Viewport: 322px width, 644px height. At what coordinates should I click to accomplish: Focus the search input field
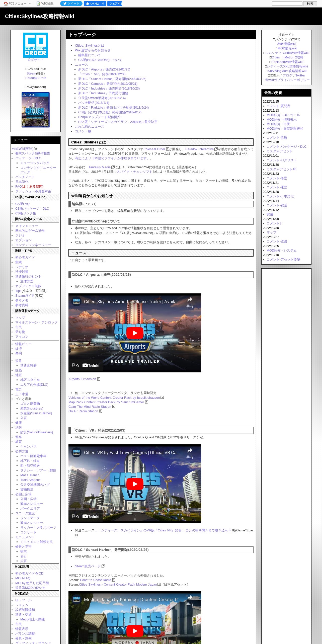click(287, 4)
